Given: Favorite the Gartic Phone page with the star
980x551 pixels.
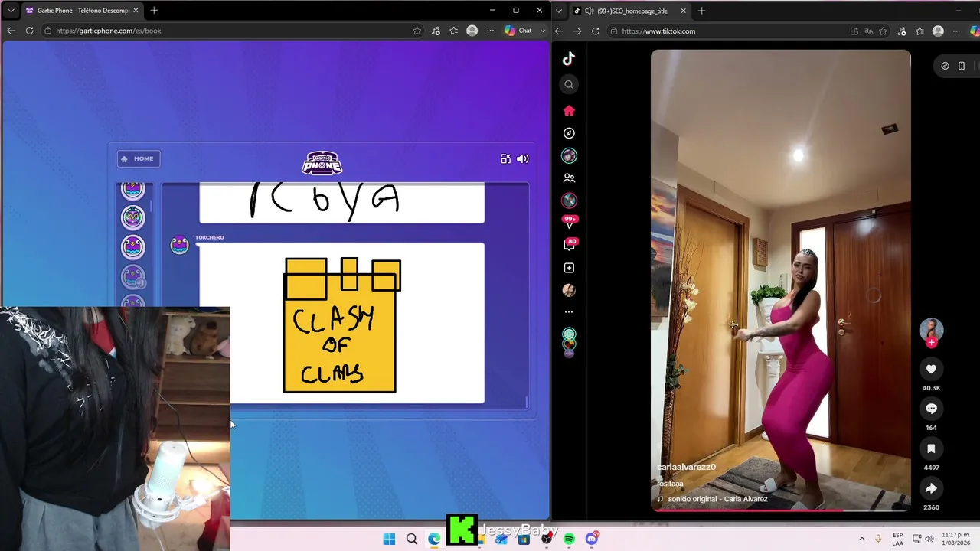Looking at the screenshot, I should [416, 31].
